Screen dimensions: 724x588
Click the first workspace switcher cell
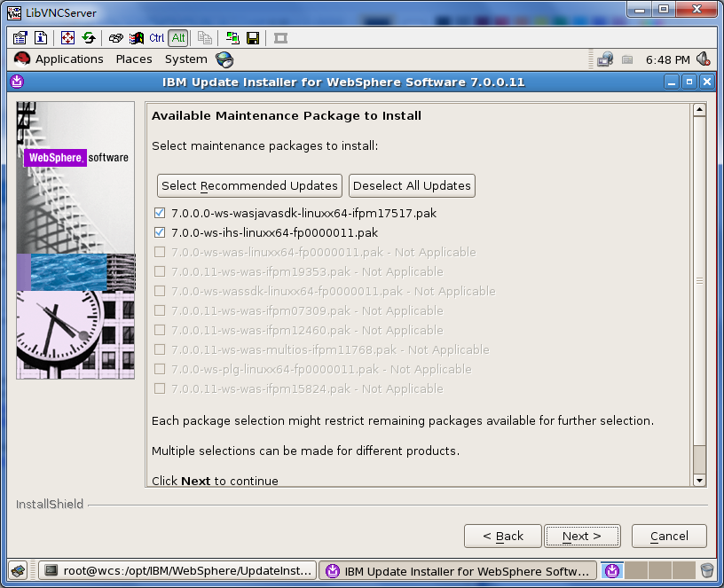point(612,571)
